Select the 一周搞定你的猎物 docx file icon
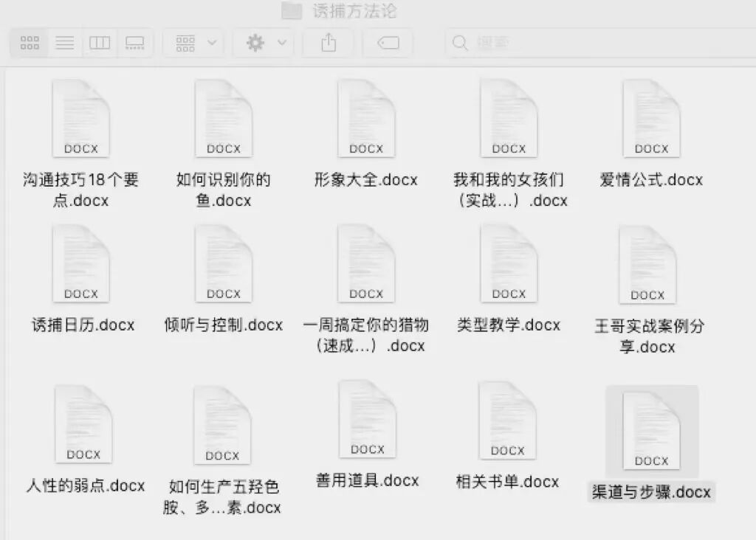The width and height of the screenshot is (756, 540). click(366, 263)
